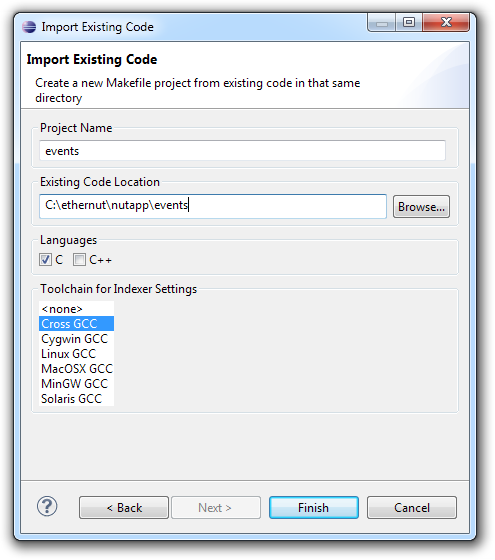Click the Eclipse icon in title bar
Viewport: 495px width, 560px height.
29,27
